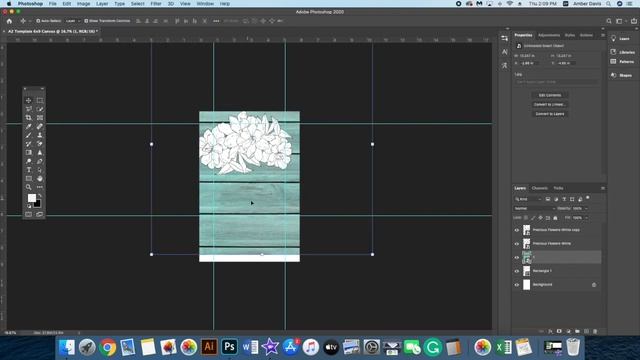This screenshot has height=360, width=640.
Task: Toggle the Auto-Select checkbox
Action: coord(38,21)
